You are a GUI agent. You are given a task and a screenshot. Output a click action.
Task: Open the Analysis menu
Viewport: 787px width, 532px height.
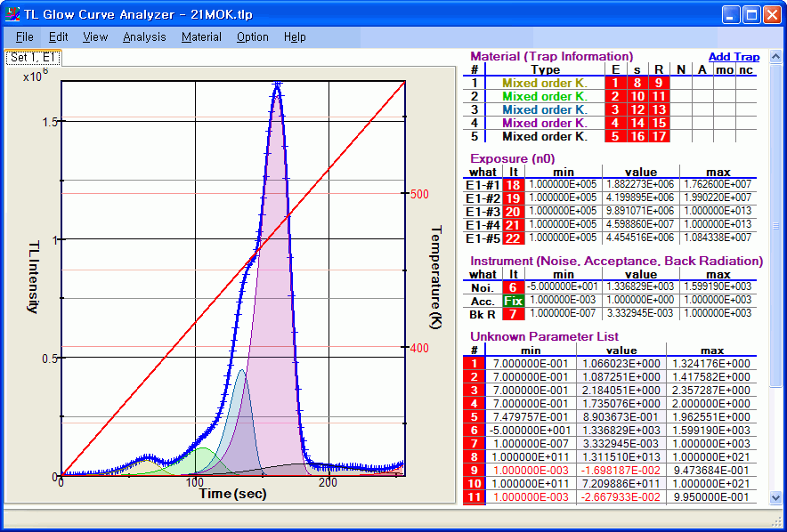click(x=144, y=36)
